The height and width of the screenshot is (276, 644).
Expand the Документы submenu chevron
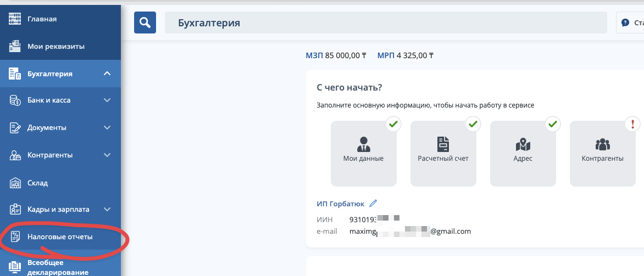[107, 127]
